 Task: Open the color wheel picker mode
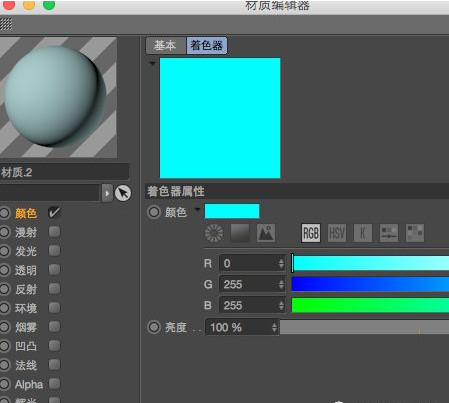coord(214,233)
